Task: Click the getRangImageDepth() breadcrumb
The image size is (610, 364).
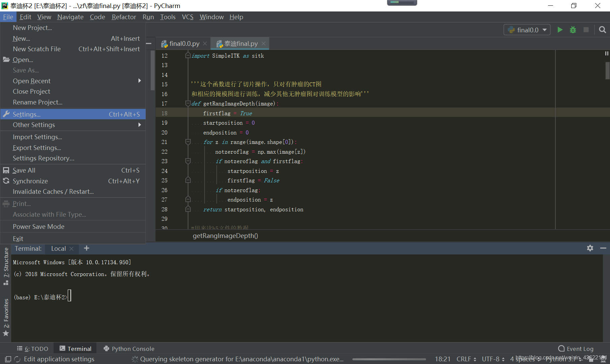Action: 225,236
